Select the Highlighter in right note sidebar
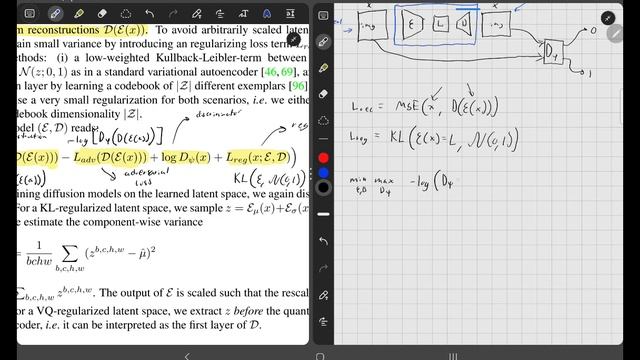The image size is (640, 360). pos(323,67)
